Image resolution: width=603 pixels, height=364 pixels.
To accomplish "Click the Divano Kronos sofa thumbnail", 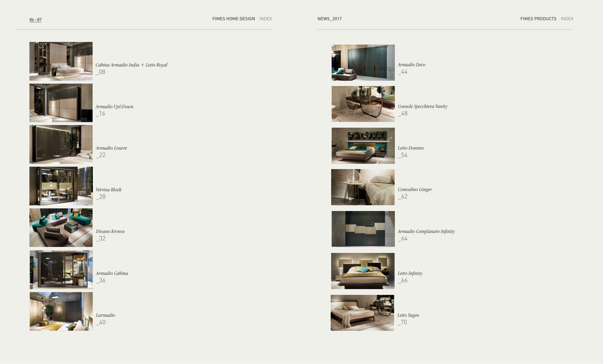I will [61, 228].
